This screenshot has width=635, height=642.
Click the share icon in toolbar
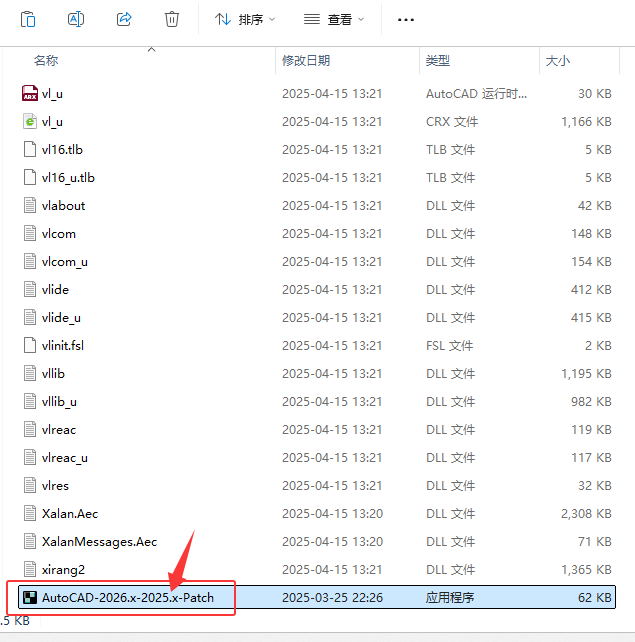124,19
